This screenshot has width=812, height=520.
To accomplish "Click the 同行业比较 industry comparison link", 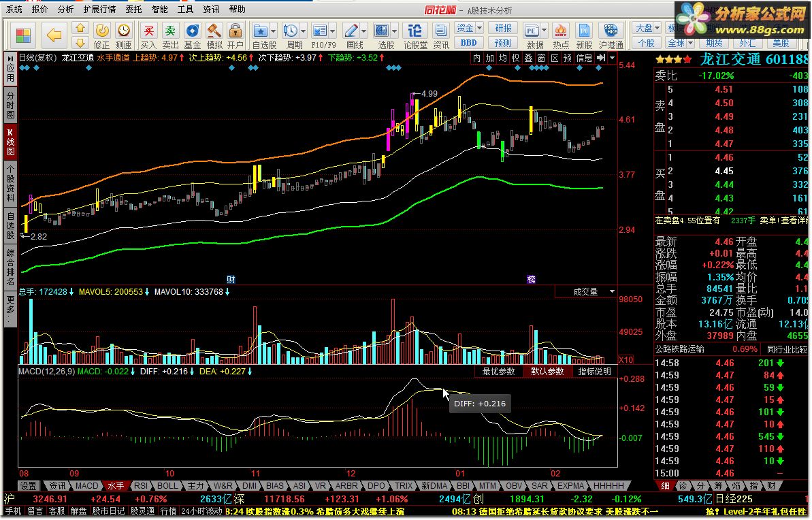I will [x=787, y=349].
